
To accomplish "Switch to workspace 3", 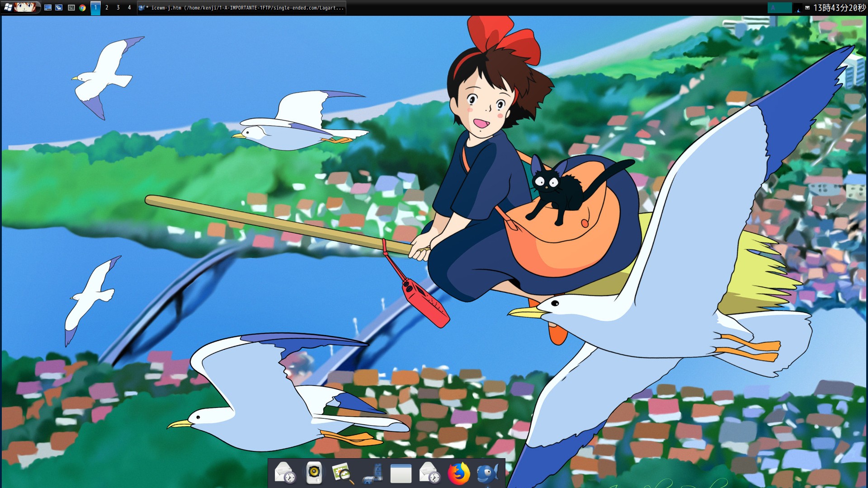I will [118, 8].
